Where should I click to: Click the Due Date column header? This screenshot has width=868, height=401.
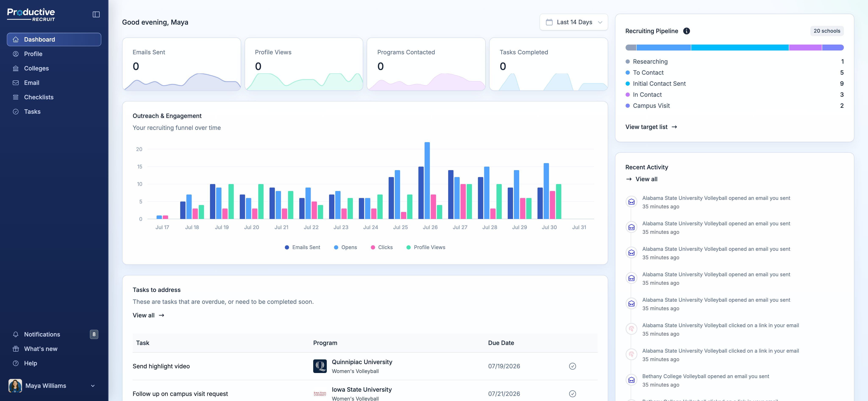click(x=501, y=343)
